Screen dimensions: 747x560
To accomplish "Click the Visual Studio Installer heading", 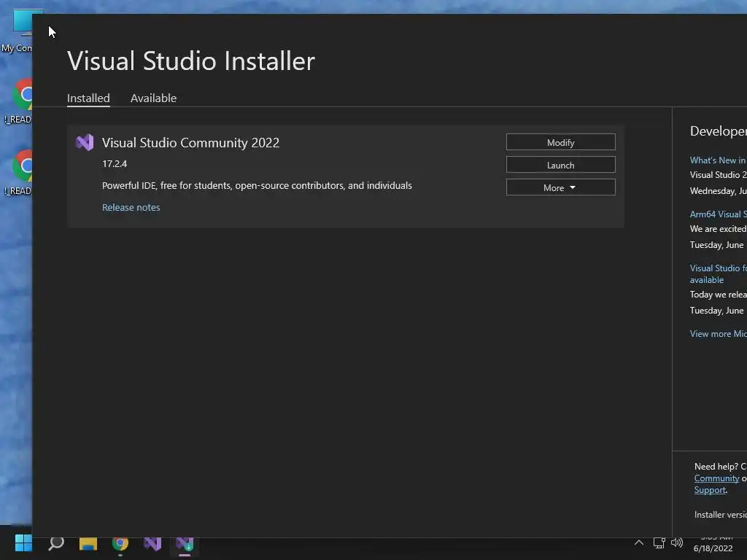I will tap(191, 61).
